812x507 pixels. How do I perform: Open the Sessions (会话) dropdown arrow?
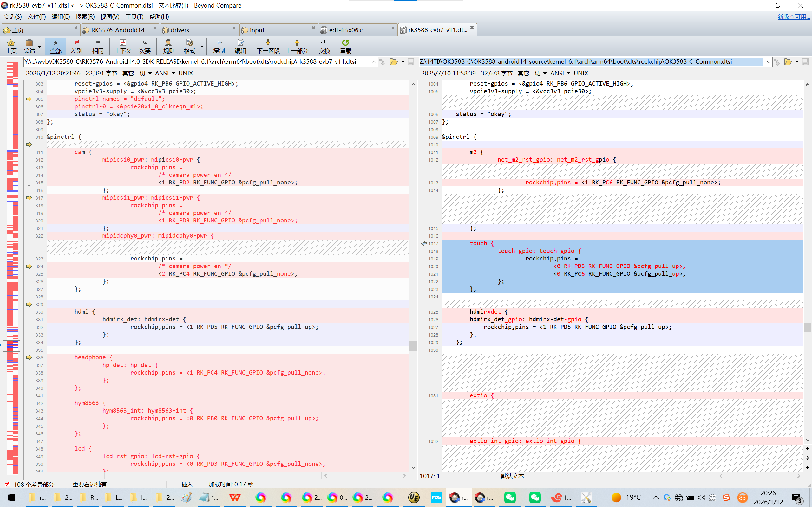40,46
